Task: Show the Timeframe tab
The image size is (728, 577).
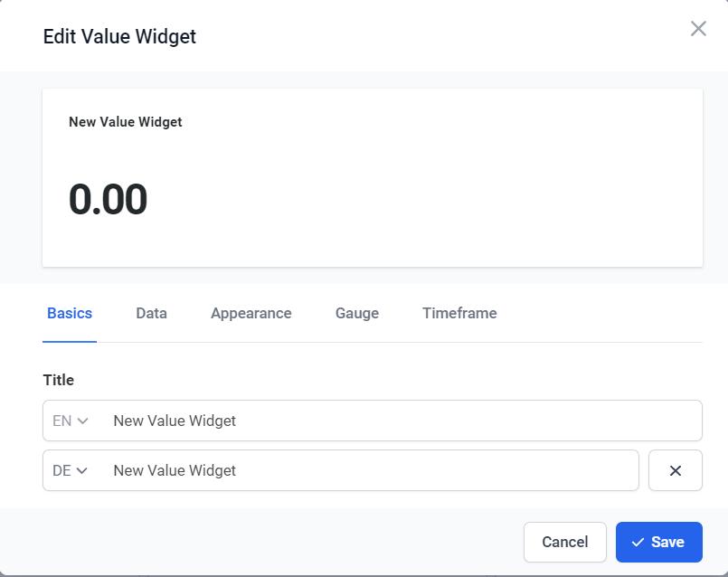Action: pos(459,313)
